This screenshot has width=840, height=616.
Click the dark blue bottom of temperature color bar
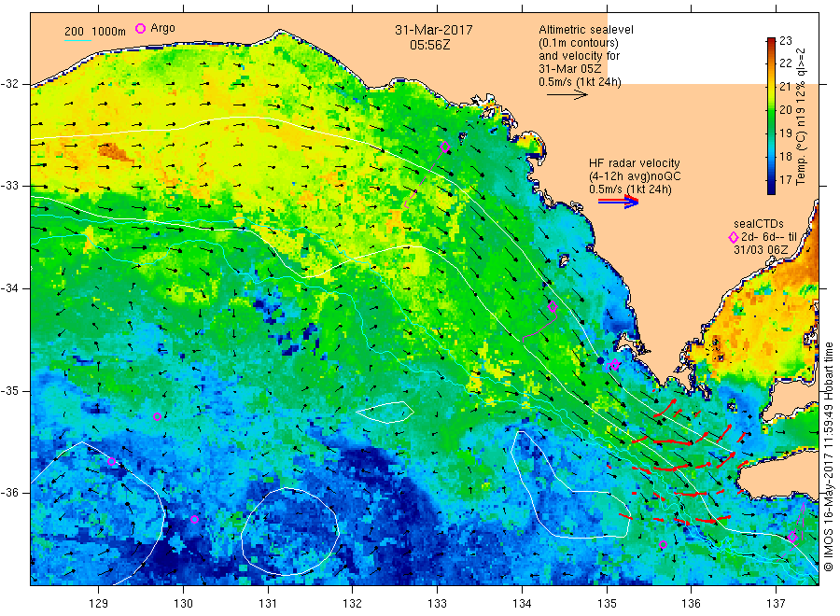pyautogui.click(x=771, y=190)
